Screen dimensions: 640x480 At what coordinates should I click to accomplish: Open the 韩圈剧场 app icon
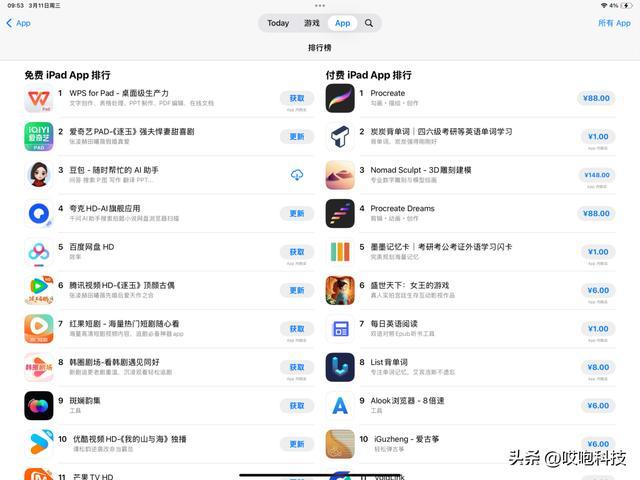pos(39,367)
